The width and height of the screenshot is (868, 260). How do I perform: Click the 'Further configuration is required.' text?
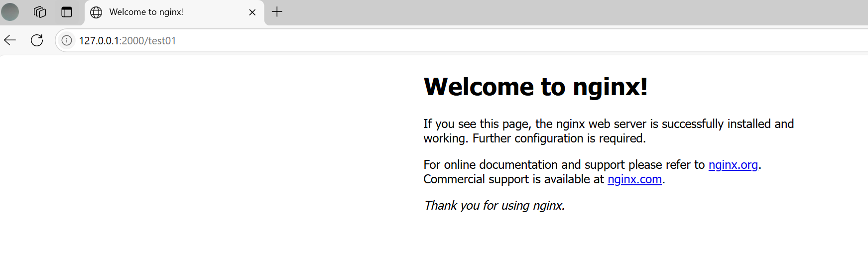(559, 138)
